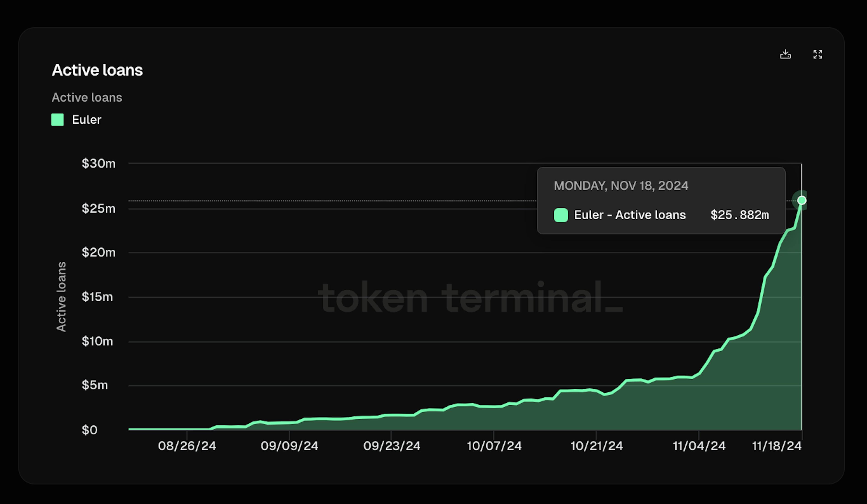Viewport: 867px width, 504px height.
Task: Click the tooltip Euler - Active loans label
Action: coord(630,215)
